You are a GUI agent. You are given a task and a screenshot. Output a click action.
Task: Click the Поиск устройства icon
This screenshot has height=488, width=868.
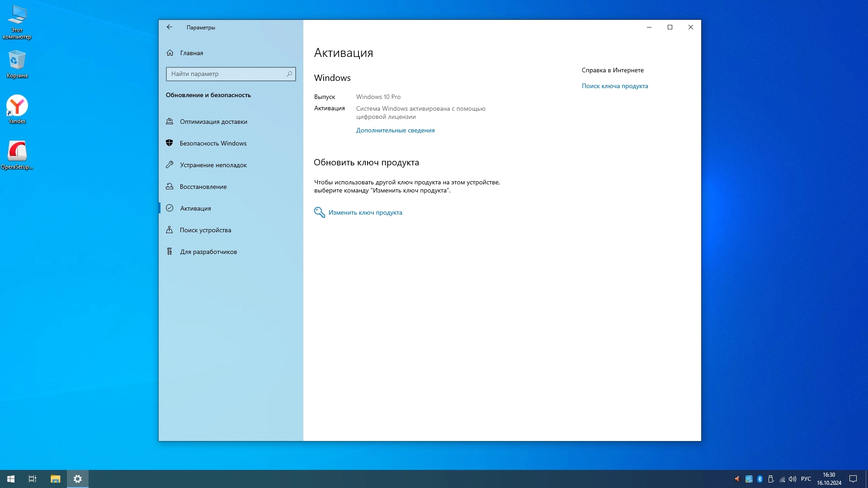point(170,230)
